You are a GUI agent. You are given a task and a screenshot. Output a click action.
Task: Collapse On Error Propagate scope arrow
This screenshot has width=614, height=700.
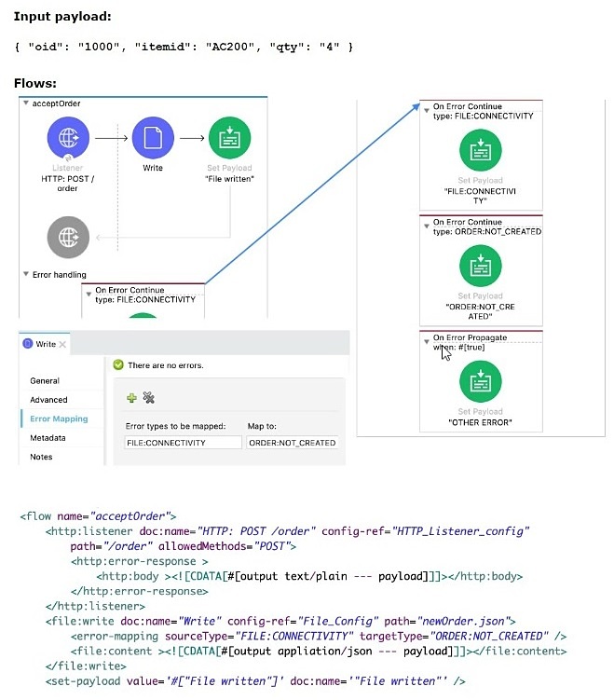pos(426,341)
